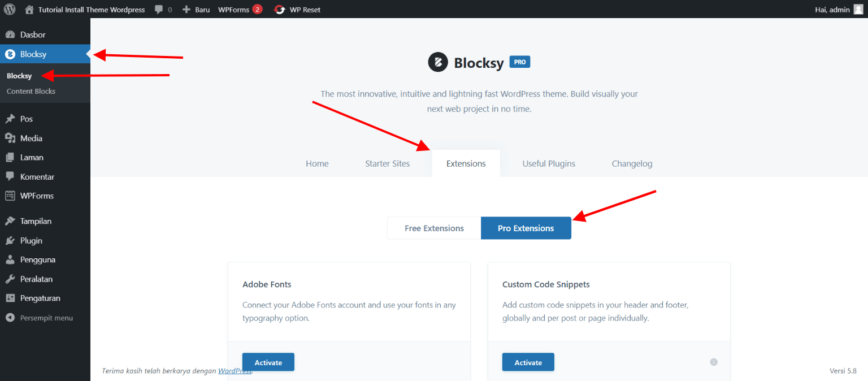Follow the WordPress footer link
868x381 pixels.
coord(235,371)
